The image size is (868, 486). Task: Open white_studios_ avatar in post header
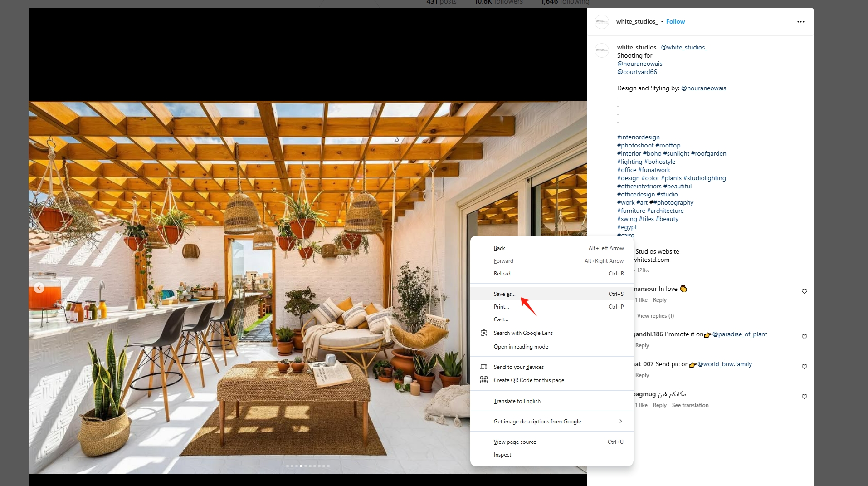pyautogui.click(x=602, y=21)
